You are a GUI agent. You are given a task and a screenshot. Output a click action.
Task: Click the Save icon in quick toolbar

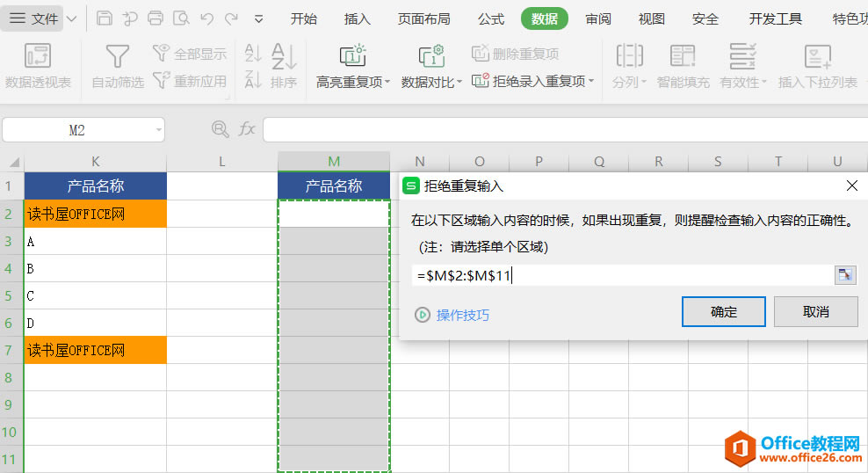104,18
